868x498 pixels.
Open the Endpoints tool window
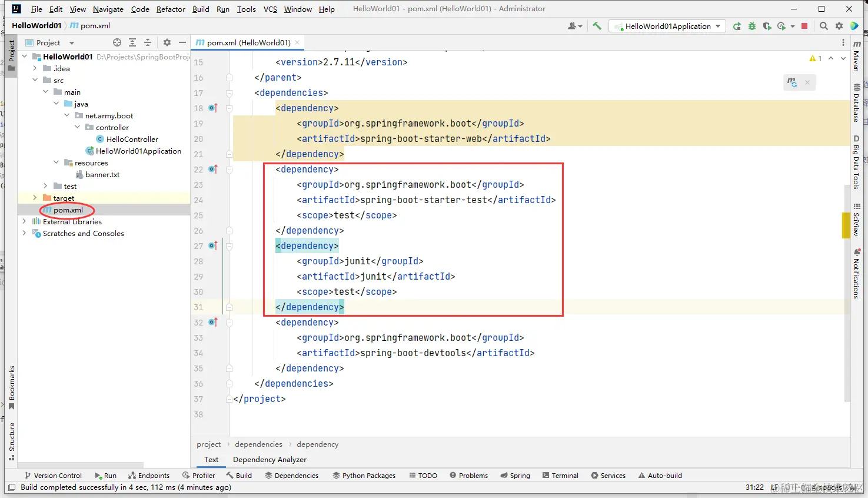tap(149, 476)
